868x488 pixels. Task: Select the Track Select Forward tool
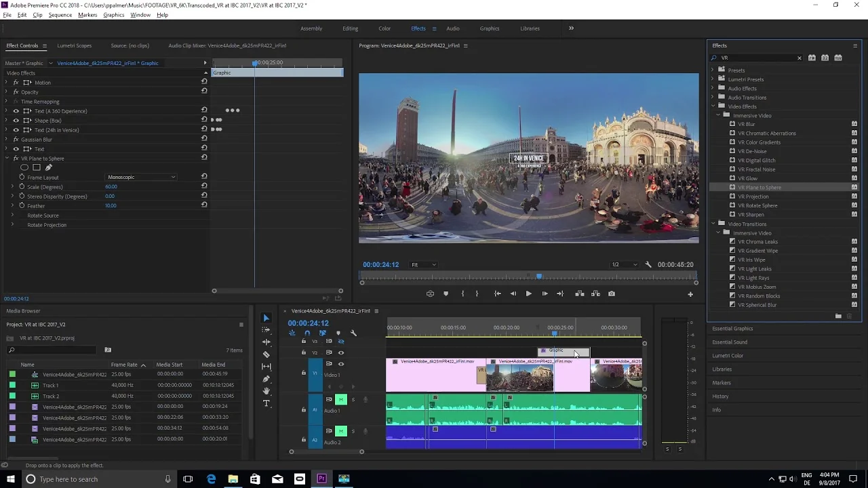267,330
